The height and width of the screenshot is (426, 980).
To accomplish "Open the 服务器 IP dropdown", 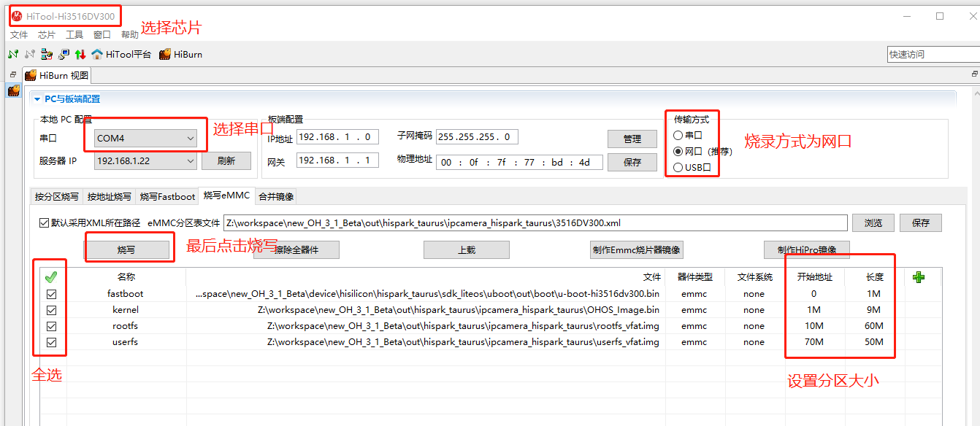I will [x=145, y=160].
